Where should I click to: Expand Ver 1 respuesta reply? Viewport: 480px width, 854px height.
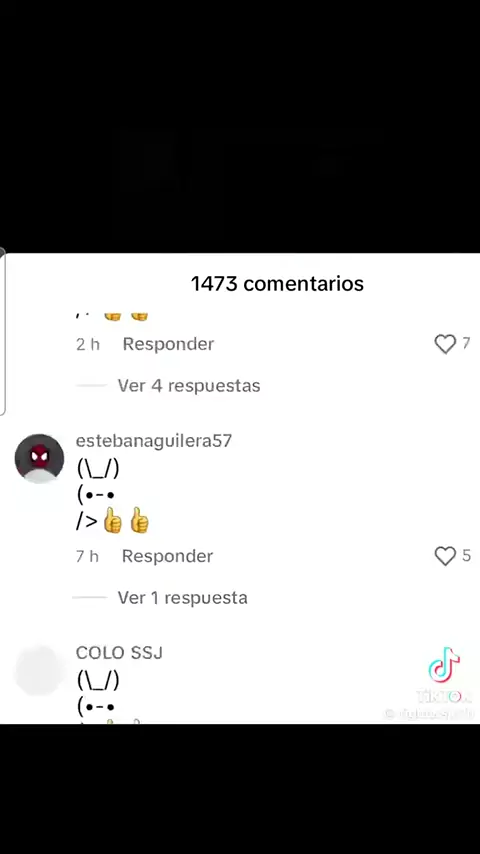click(183, 598)
